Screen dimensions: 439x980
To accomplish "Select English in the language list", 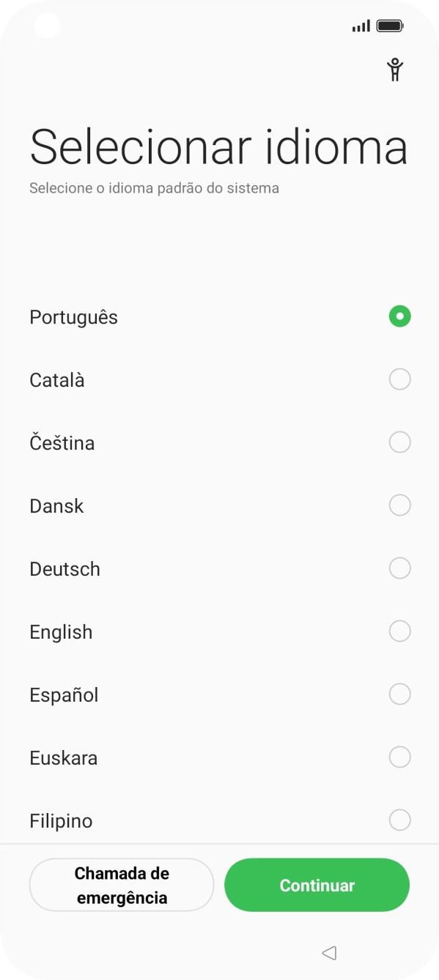I will (x=399, y=631).
